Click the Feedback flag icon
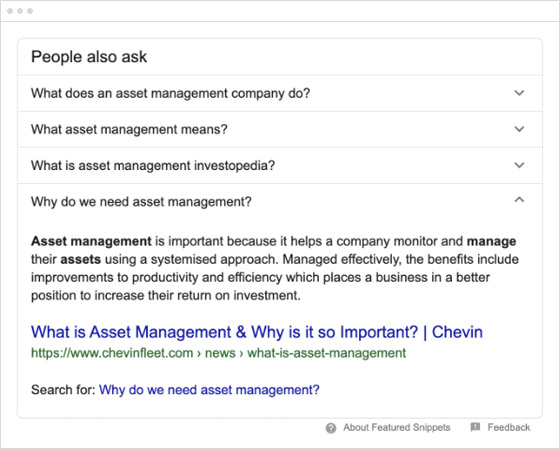The height and width of the screenshot is (449, 560). click(475, 427)
